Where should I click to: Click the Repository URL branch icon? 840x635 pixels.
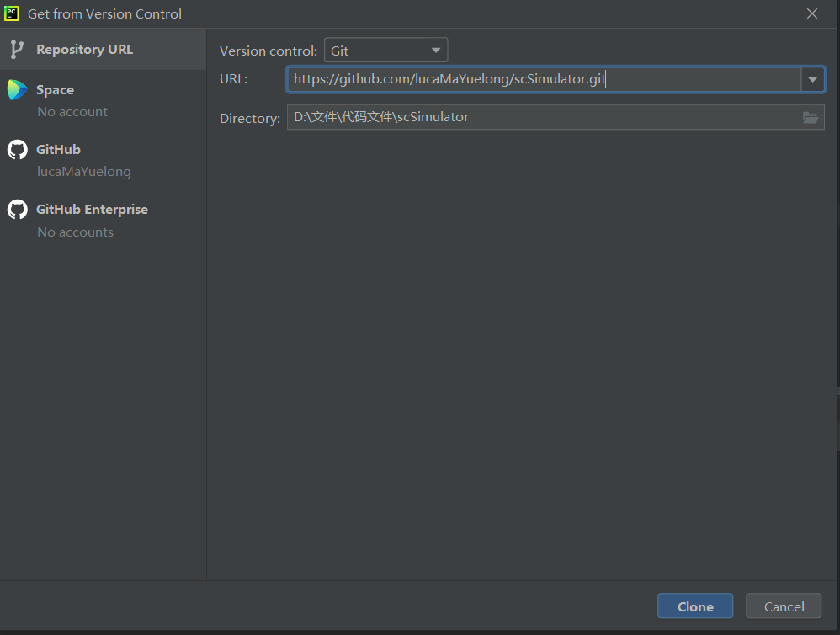coord(17,50)
